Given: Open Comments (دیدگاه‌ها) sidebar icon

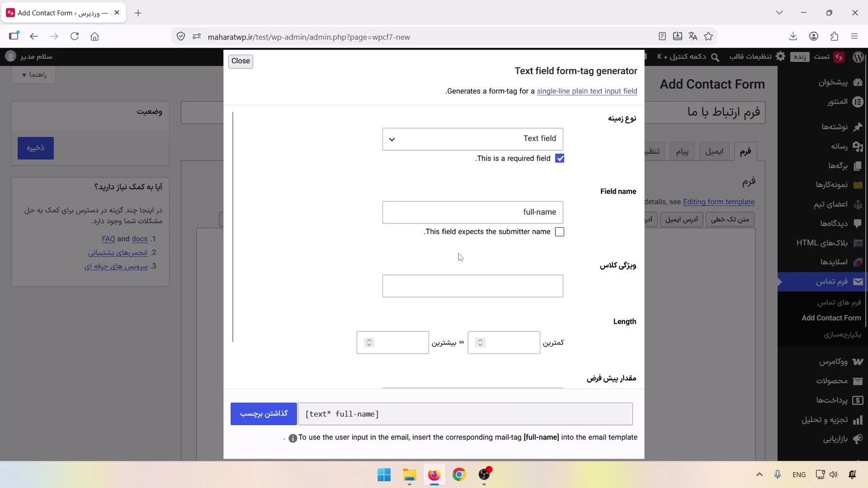Looking at the screenshot, I should [x=858, y=223].
